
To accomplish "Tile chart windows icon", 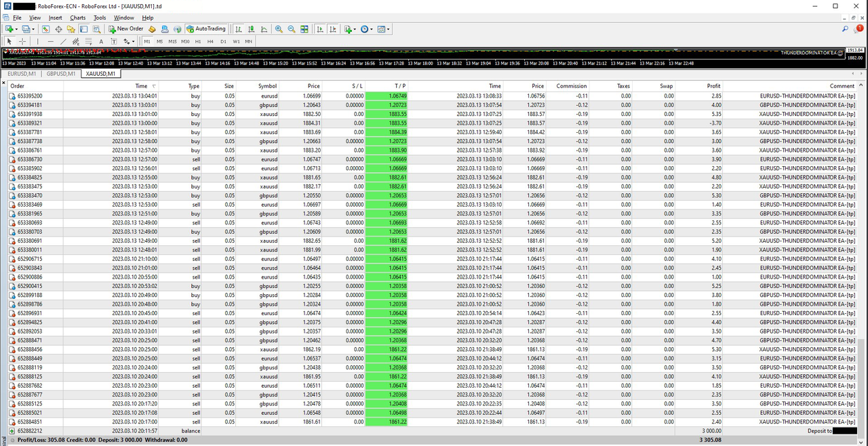I will pos(304,29).
